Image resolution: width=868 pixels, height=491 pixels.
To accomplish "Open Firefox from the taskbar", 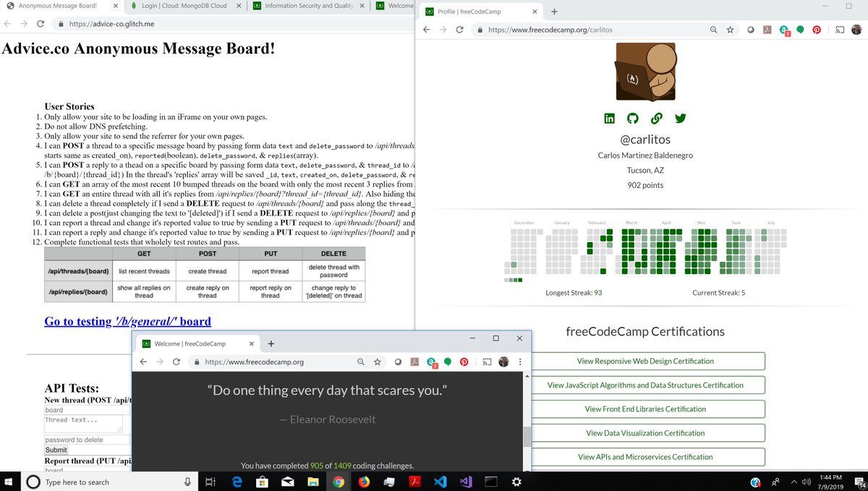I will (x=365, y=482).
